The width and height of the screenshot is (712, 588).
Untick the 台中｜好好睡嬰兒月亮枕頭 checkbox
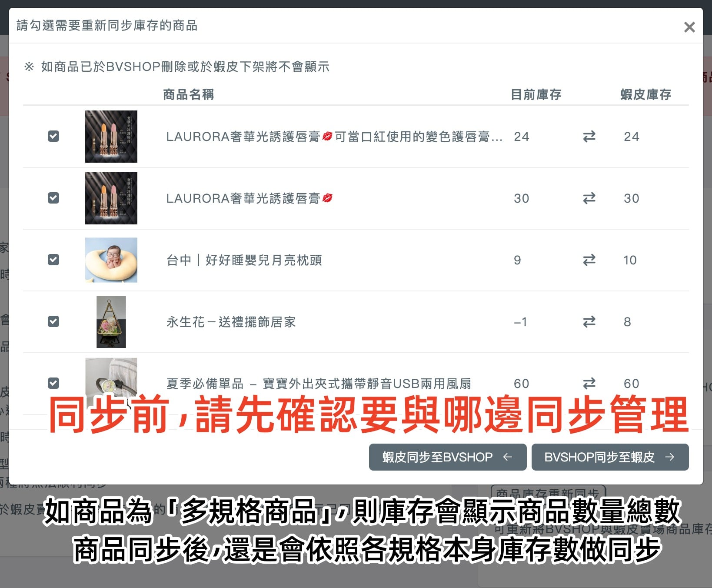pos(53,260)
